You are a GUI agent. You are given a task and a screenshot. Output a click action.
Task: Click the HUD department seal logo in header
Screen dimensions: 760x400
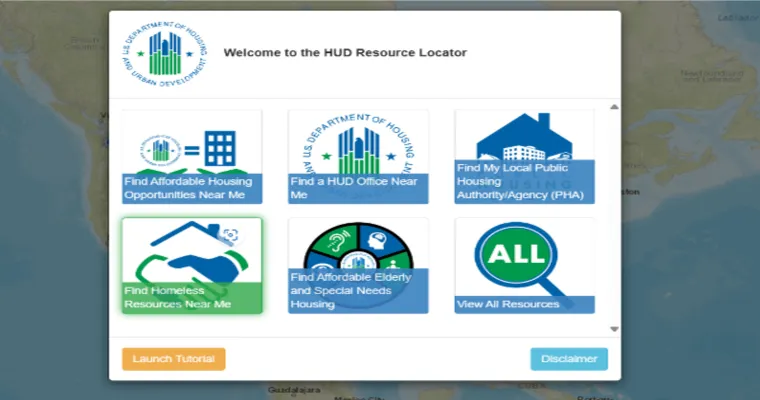click(x=165, y=54)
